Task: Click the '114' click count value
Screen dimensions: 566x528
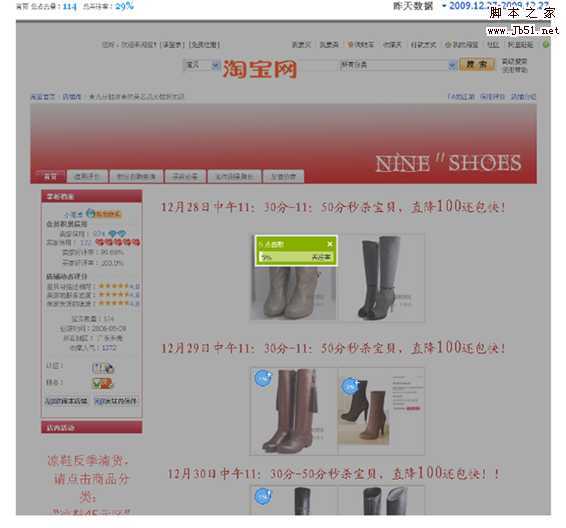Action: click(70, 6)
